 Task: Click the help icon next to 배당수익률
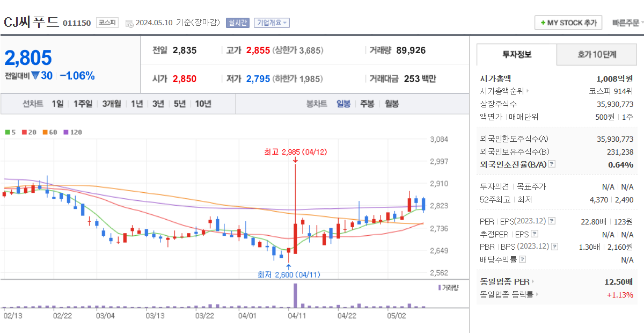coord(523,260)
